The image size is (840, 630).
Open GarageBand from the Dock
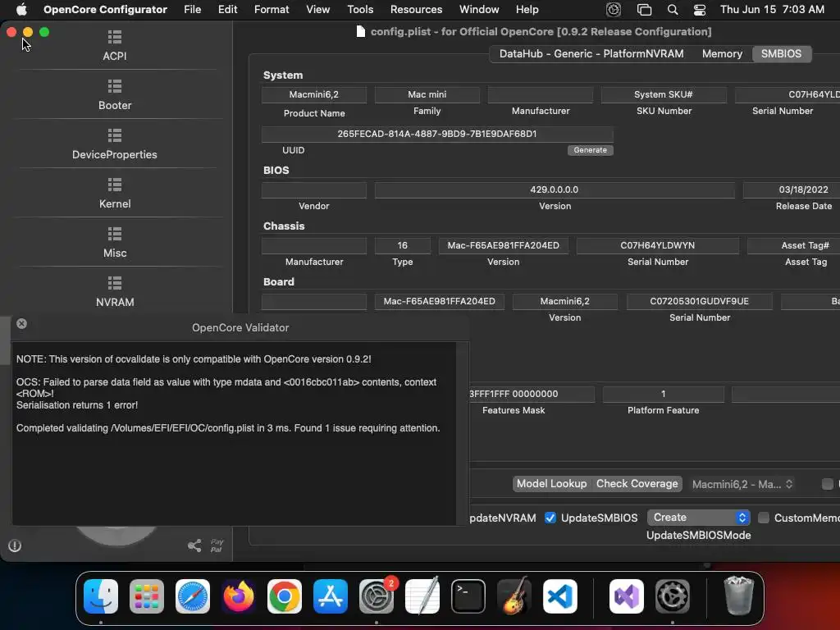click(x=514, y=596)
